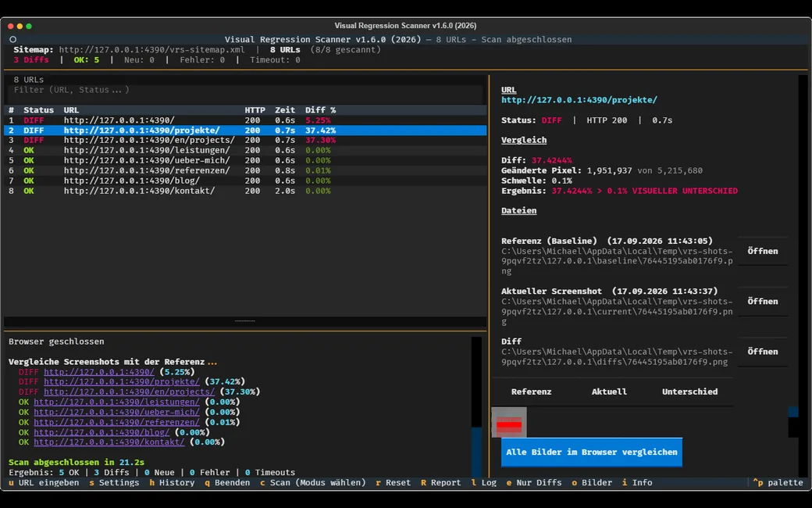Click the Neu: 0 summary counter
This screenshot has height=508, width=812.
[139, 59]
